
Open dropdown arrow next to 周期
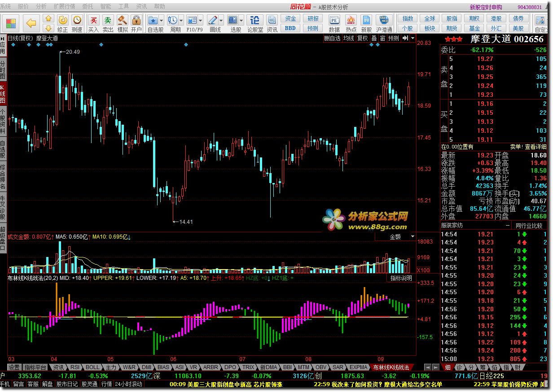[x=181, y=21]
